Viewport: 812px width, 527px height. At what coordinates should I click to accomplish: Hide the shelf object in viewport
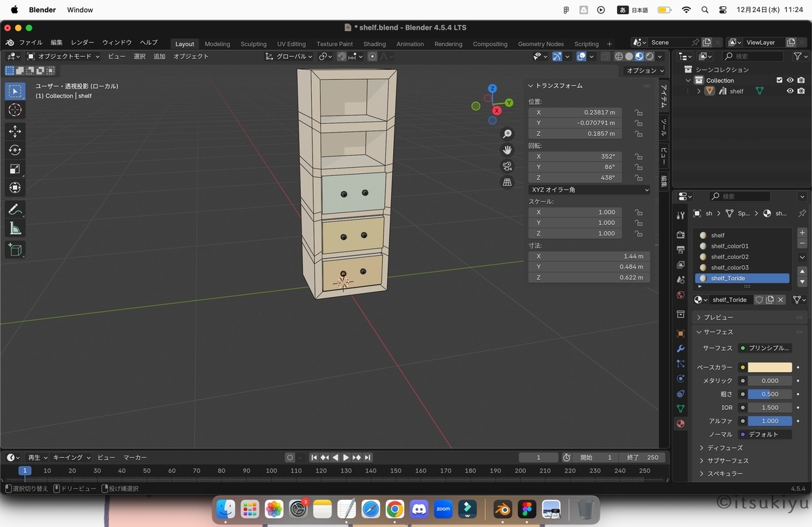pyautogui.click(x=790, y=91)
